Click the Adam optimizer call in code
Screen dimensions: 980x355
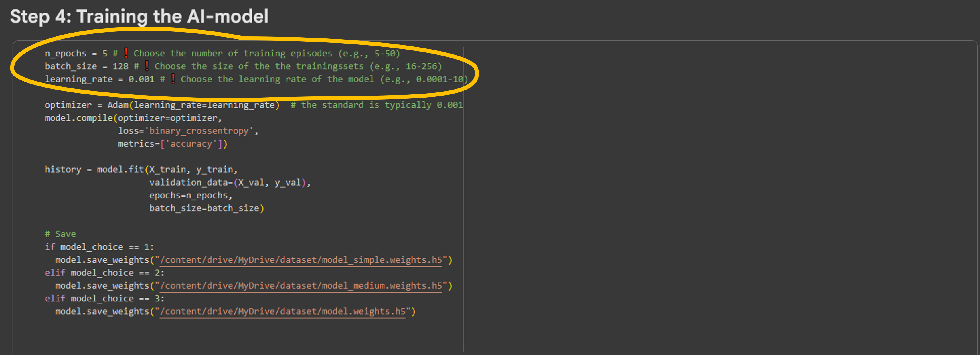pos(118,105)
